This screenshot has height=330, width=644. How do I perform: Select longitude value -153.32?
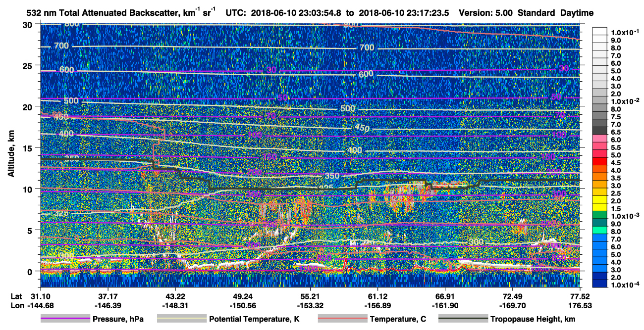[310, 305]
